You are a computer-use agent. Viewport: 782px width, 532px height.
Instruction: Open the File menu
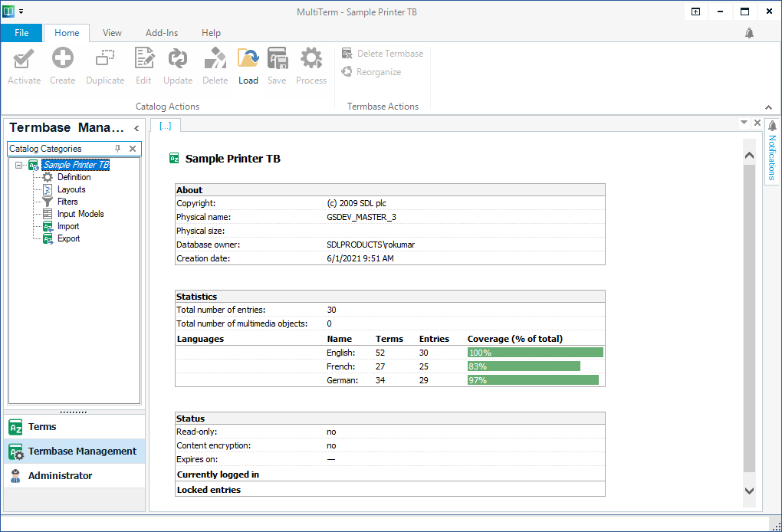pyautogui.click(x=21, y=33)
